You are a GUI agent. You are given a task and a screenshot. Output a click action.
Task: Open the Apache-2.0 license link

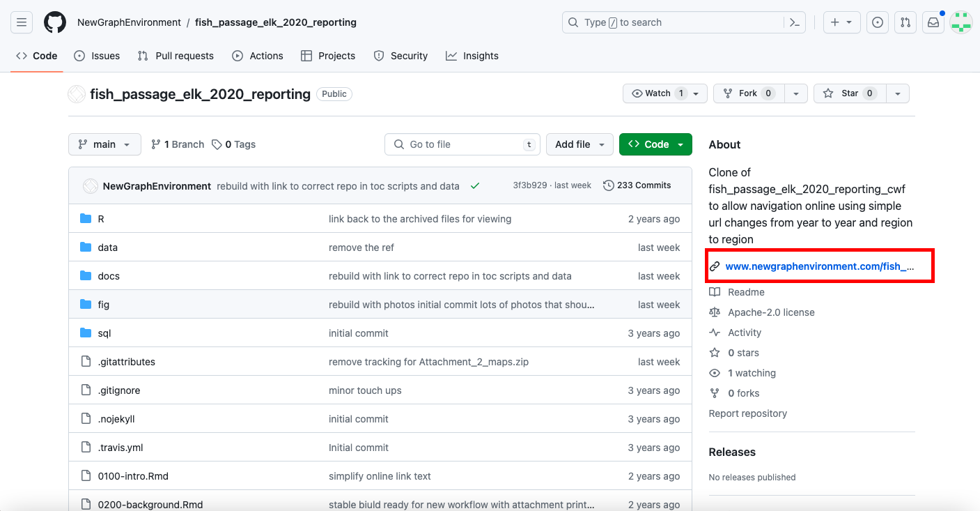(x=771, y=312)
